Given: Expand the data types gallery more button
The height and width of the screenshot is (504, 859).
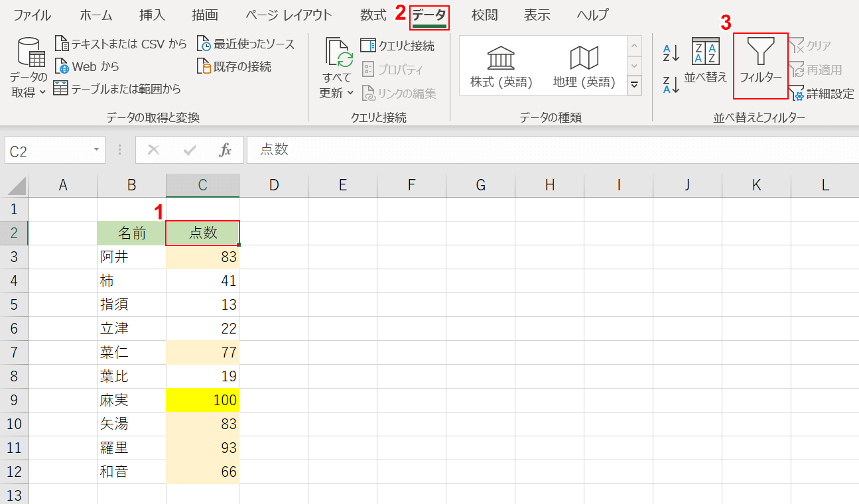Looking at the screenshot, I should coord(635,85).
